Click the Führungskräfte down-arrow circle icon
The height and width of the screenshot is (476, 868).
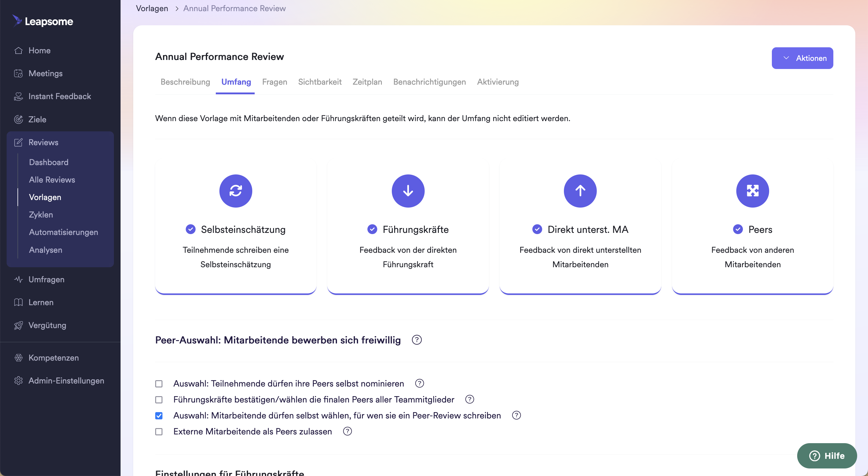coord(408,191)
